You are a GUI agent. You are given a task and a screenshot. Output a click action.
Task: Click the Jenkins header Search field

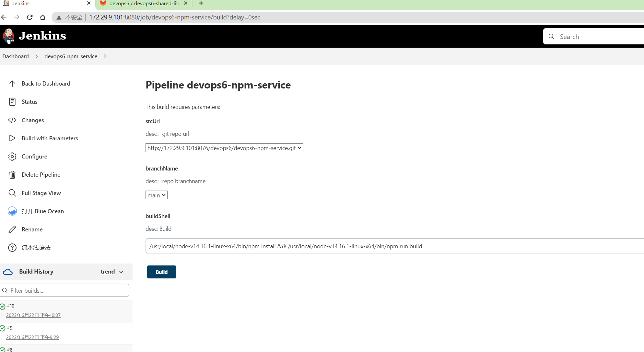coord(593,36)
